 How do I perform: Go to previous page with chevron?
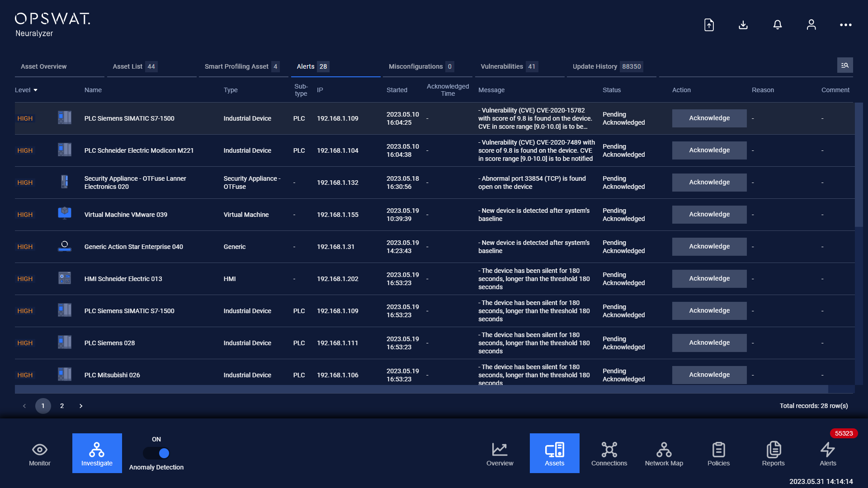(x=24, y=406)
